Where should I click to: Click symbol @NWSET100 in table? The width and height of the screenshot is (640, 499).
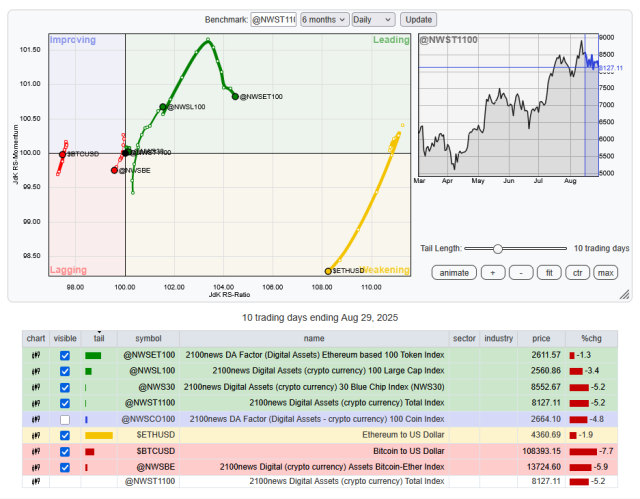(149, 355)
